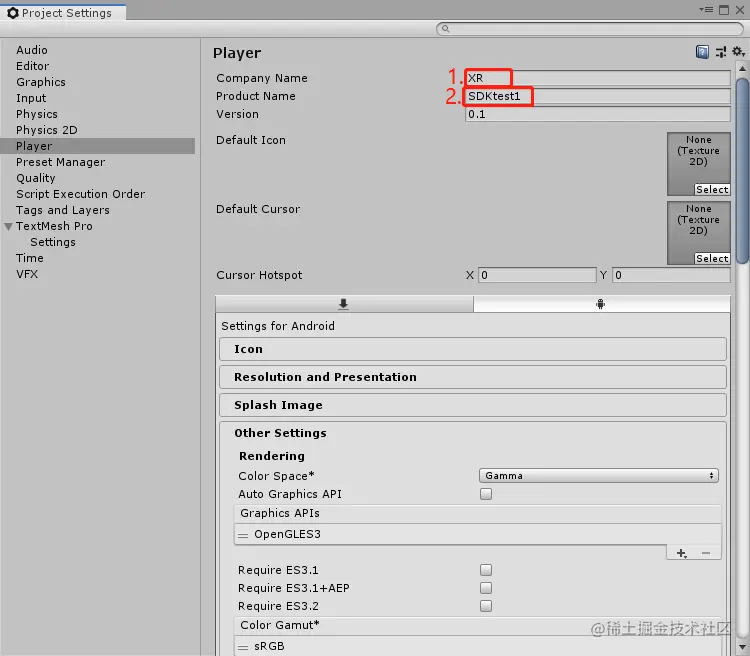This screenshot has width=750, height=656.
Task: Open Quality settings category
Action: (36, 178)
